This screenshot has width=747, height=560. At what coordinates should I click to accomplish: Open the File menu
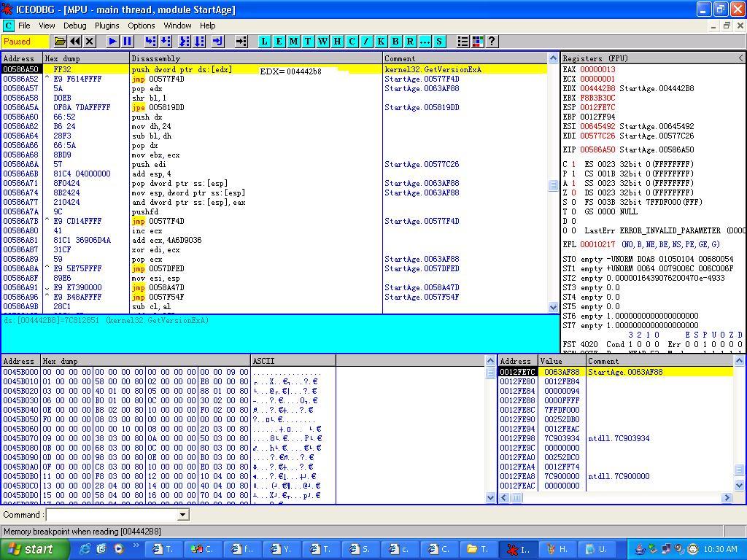24,26
